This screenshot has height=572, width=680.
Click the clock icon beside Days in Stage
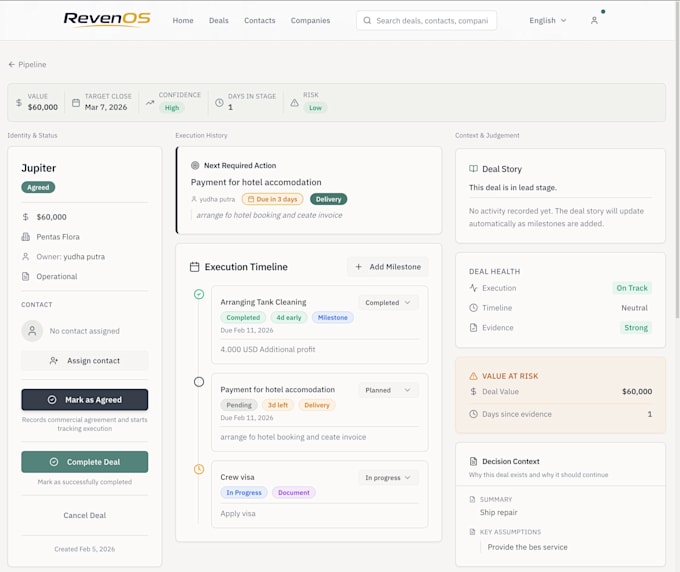click(x=219, y=102)
